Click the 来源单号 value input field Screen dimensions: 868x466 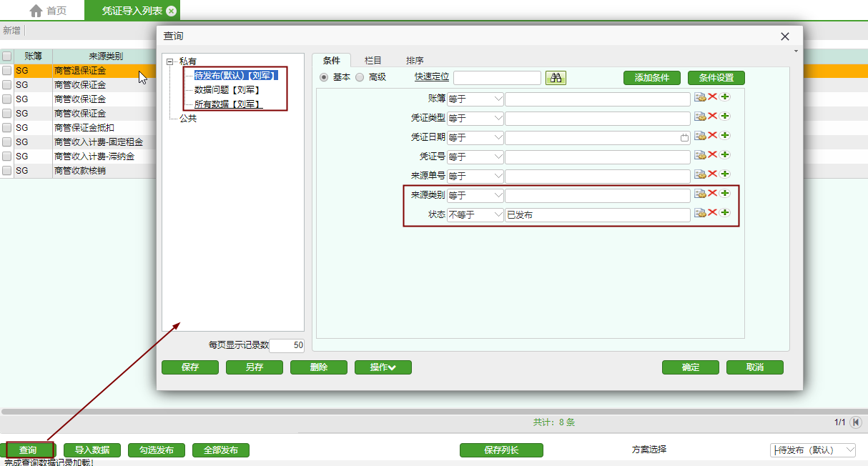tap(598, 176)
